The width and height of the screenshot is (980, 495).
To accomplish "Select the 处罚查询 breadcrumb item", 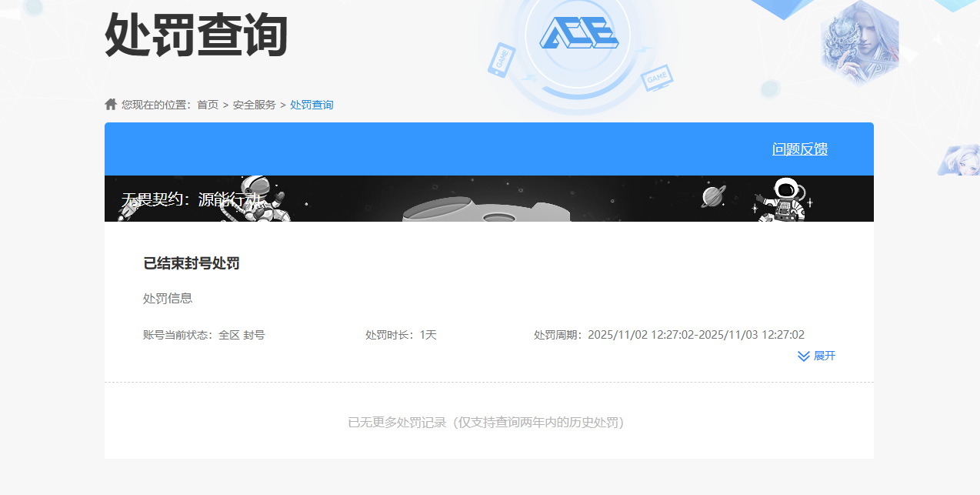I will [x=312, y=105].
